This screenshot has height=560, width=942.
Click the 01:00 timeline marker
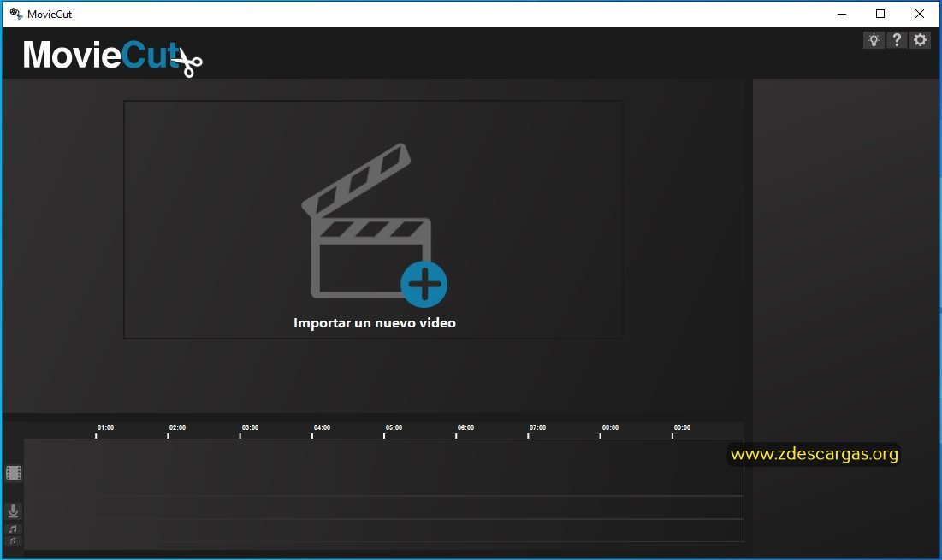coord(105,428)
